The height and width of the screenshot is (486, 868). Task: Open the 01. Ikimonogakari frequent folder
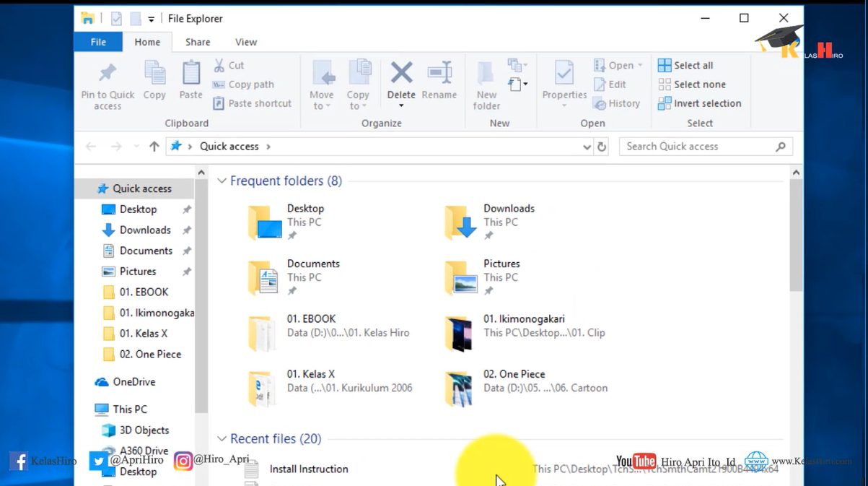click(525, 333)
